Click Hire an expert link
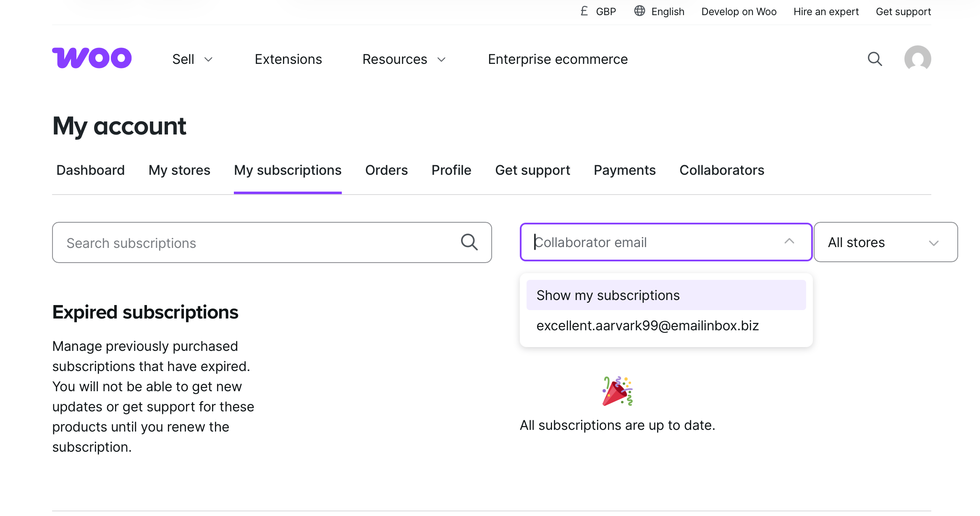 826,11
